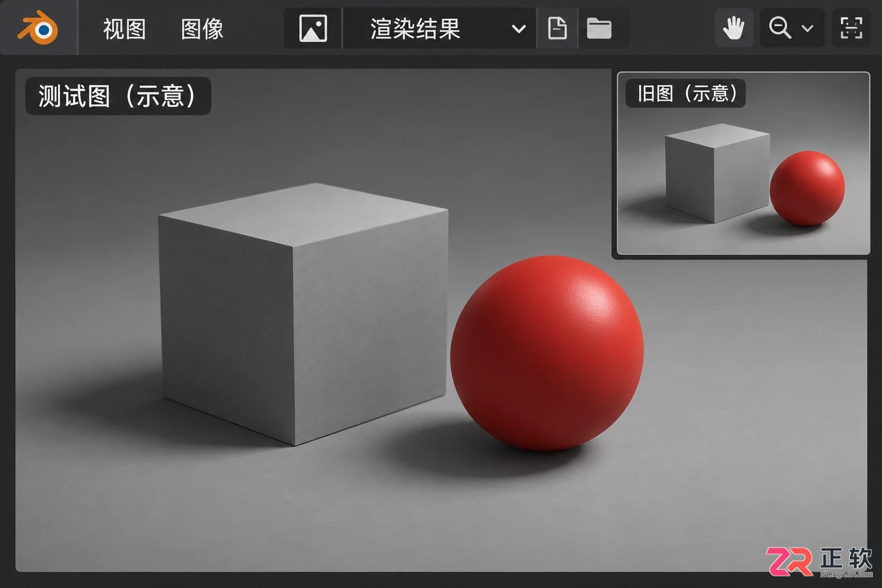Click the 测试图 (示意) label
Image resolution: width=882 pixels, height=588 pixels.
pos(118,96)
